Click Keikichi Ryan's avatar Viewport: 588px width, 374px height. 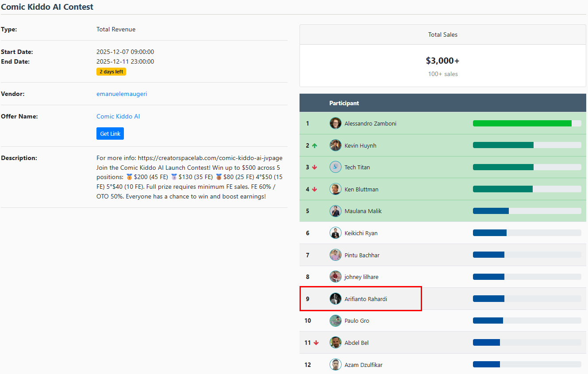335,233
